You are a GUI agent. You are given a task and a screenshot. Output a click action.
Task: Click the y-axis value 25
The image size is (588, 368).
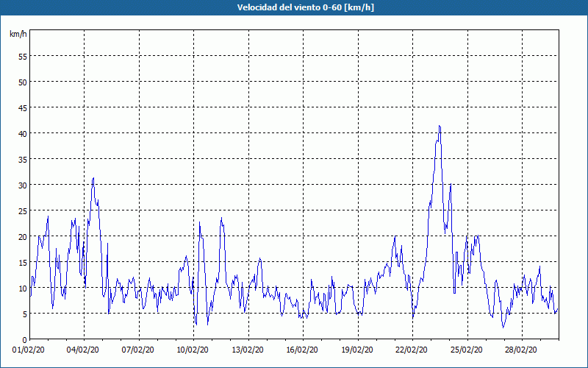pyautogui.click(x=23, y=211)
